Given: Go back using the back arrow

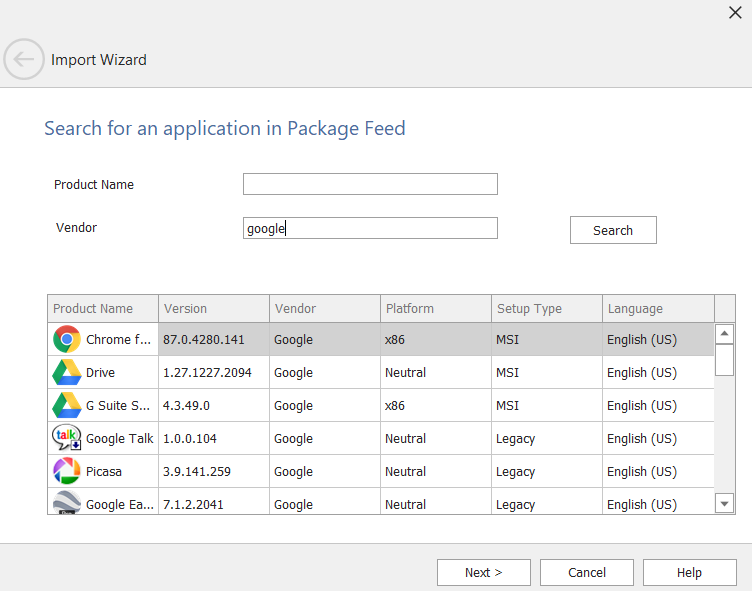Looking at the screenshot, I should [24, 60].
